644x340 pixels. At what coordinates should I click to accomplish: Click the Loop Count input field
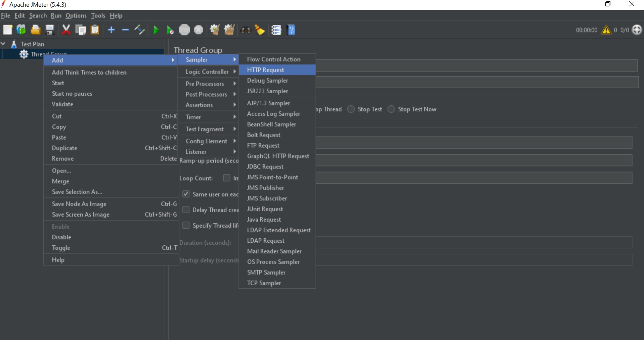point(474,178)
